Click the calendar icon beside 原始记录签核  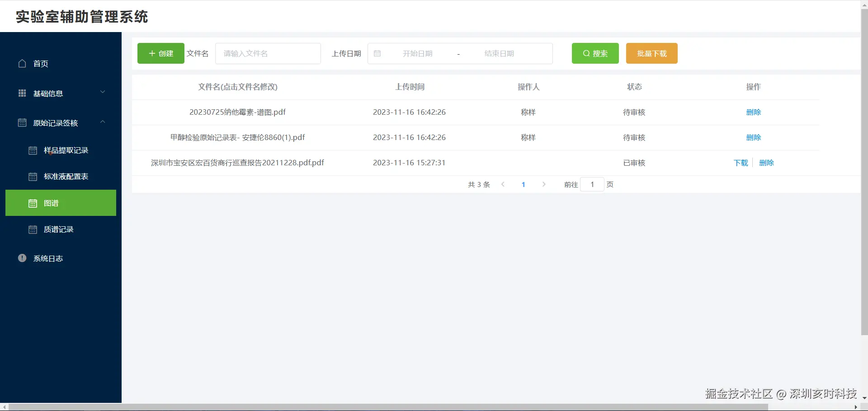(x=22, y=123)
